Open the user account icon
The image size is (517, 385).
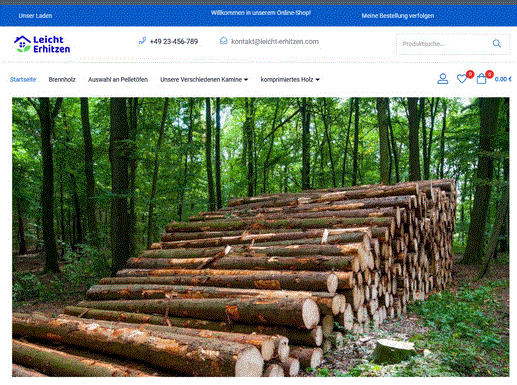(443, 79)
